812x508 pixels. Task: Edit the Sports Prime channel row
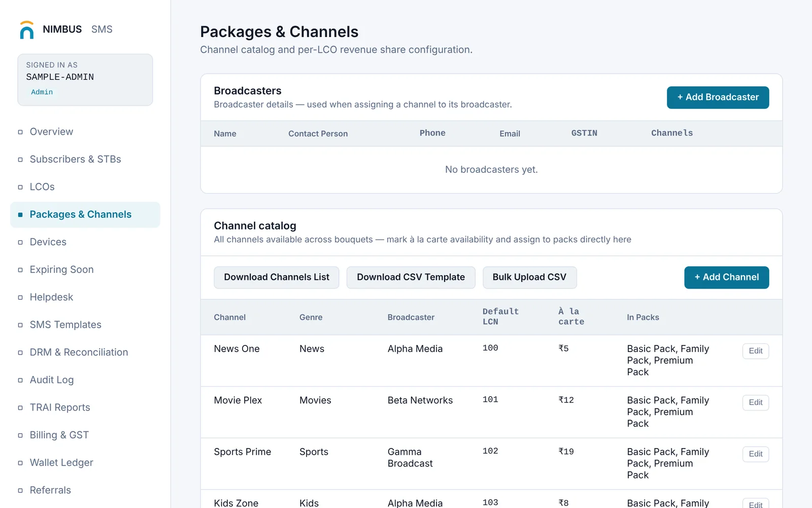tap(755, 454)
